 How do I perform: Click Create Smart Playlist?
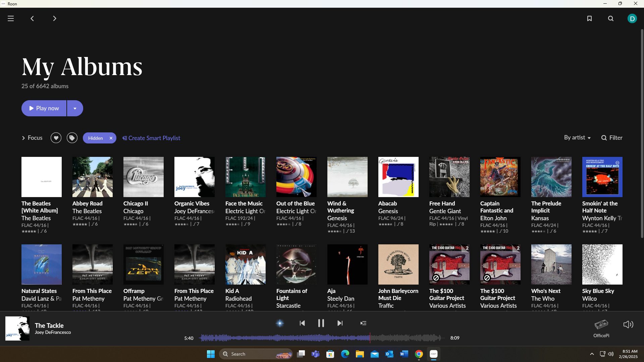point(151,138)
